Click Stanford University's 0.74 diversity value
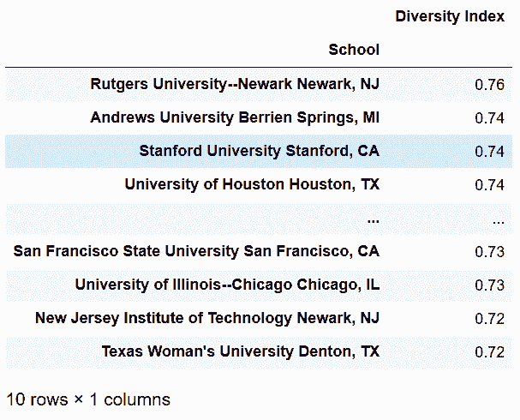This screenshot has height=420, width=520. [x=489, y=152]
